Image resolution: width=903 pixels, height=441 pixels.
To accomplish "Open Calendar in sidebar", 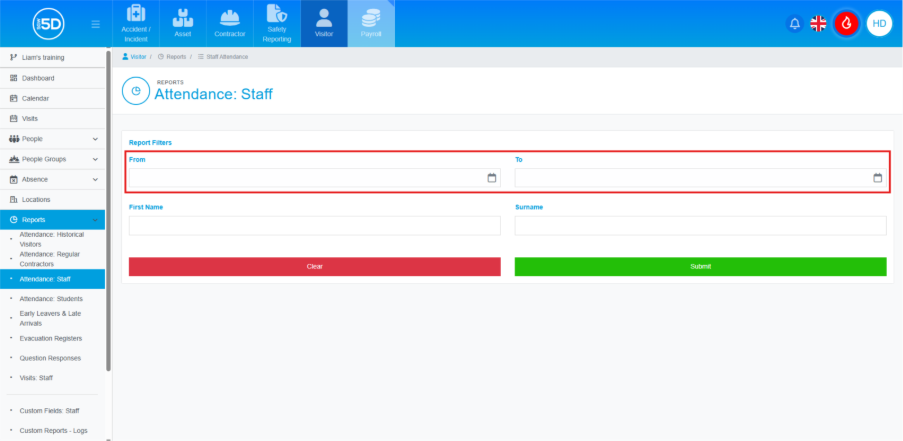I will coord(52,98).
